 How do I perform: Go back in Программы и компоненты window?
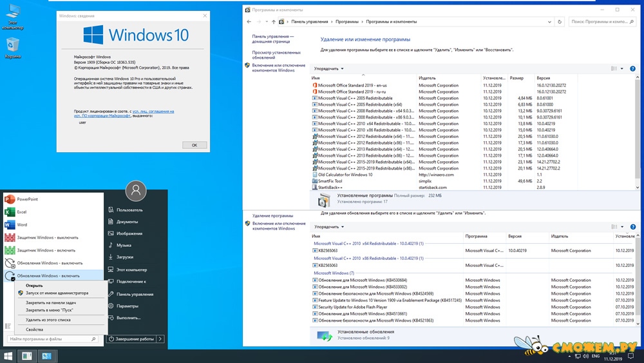click(249, 22)
